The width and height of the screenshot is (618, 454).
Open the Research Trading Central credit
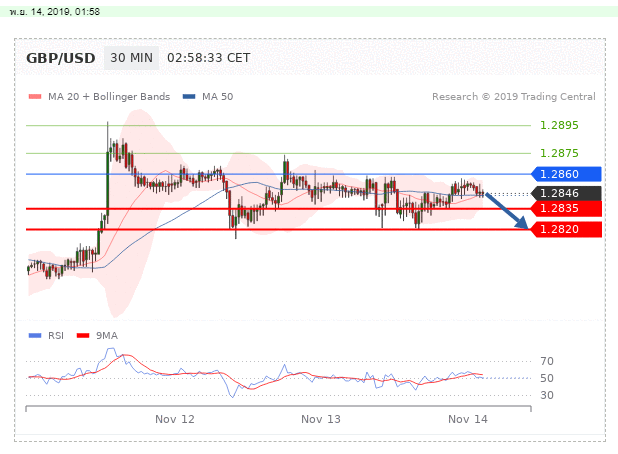click(x=513, y=97)
